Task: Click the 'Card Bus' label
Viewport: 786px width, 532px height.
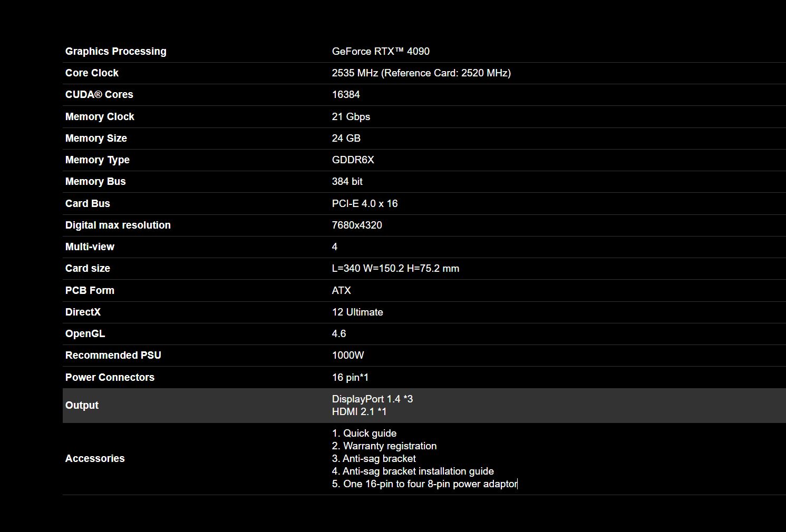Action: click(88, 203)
